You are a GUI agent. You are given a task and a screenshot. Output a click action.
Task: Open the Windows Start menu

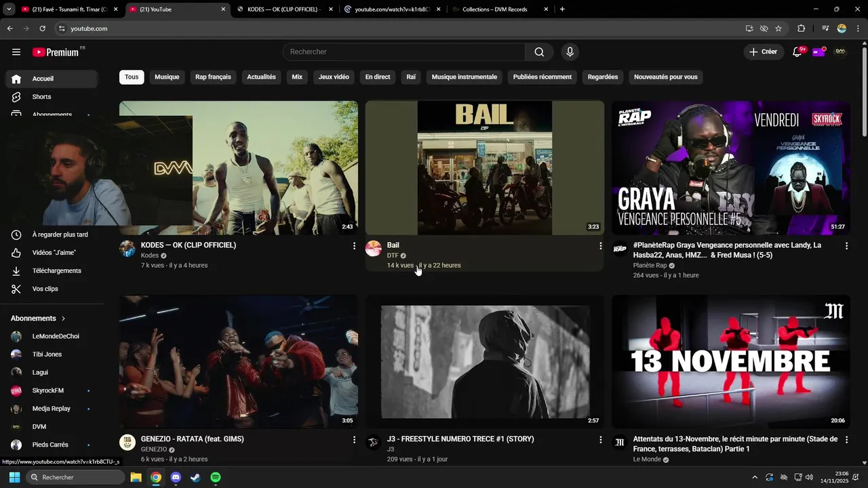[14, 477]
